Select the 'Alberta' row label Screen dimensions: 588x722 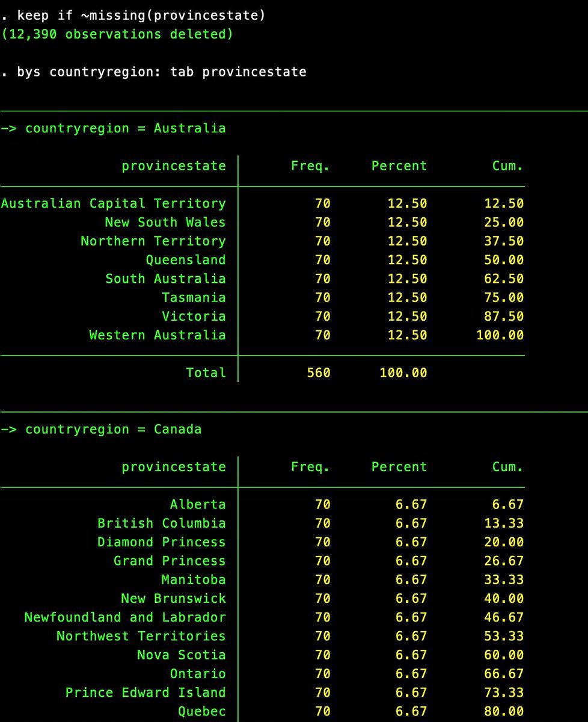[x=198, y=505]
